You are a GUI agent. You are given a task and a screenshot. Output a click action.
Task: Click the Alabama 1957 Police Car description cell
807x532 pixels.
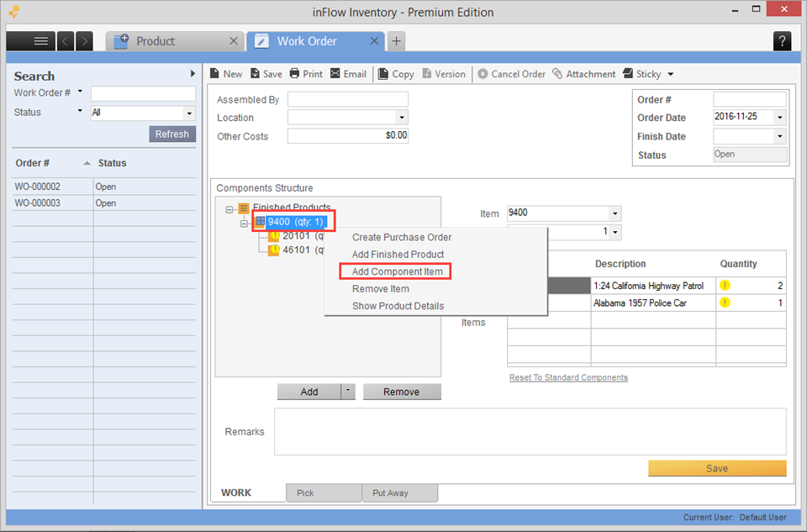653,303
